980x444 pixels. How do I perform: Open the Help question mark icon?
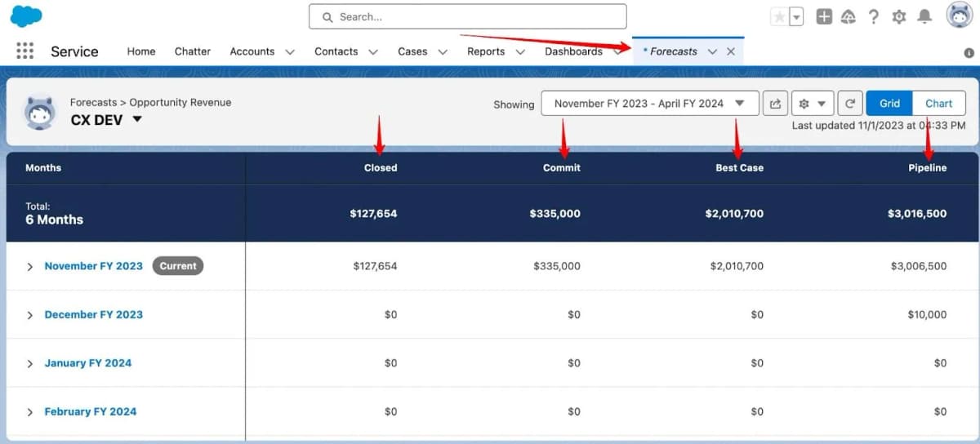tap(874, 16)
